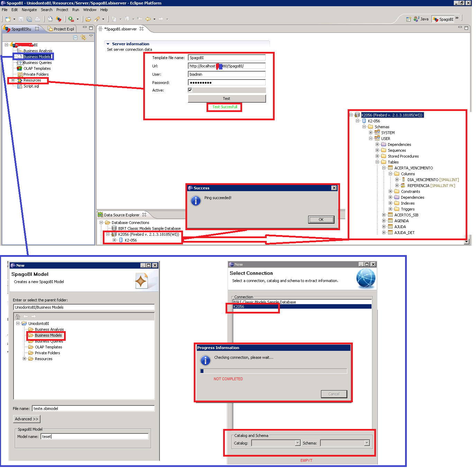Expand Resources in New SpagoBI Model dialog
Viewport: 476px width, 468px height.
click(25, 359)
